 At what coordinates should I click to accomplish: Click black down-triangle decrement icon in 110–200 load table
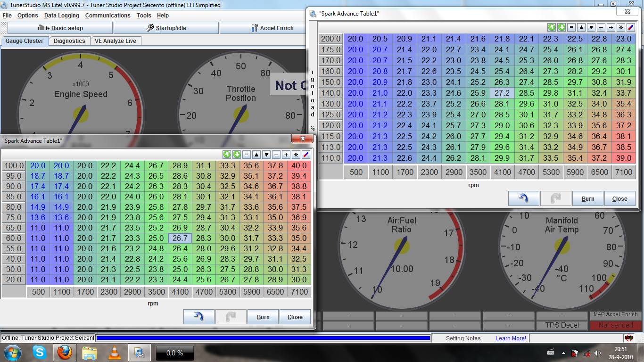[591, 27]
